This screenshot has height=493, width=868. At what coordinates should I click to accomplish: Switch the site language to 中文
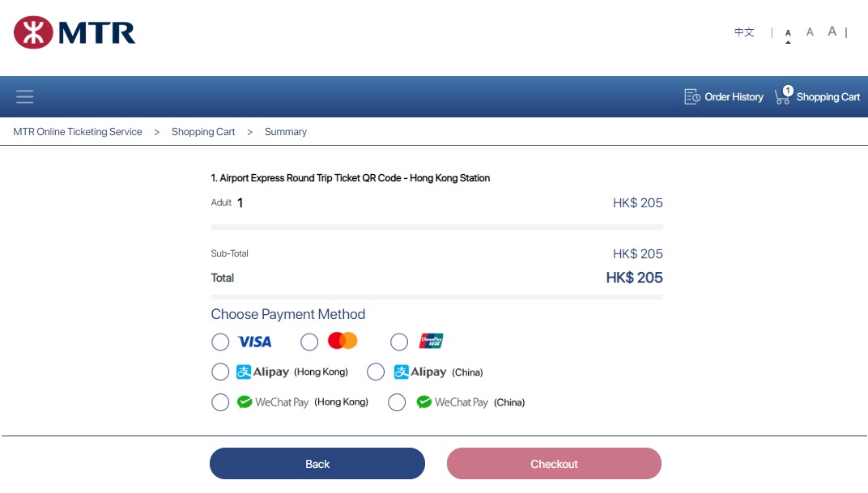point(743,32)
